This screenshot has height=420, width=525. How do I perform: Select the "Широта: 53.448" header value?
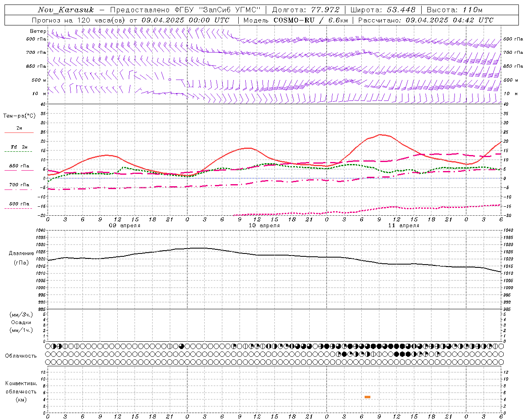click(383, 10)
